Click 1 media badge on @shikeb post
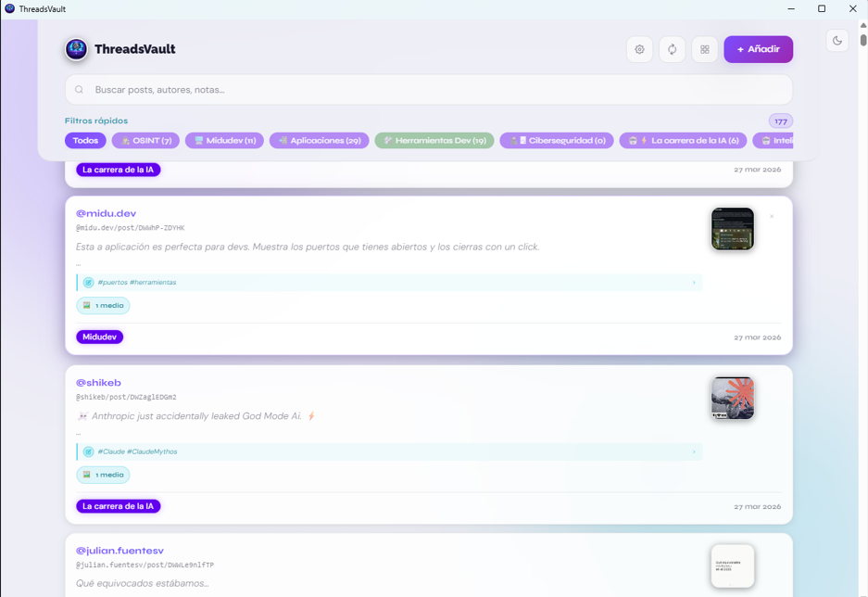868x597 pixels. point(103,476)
